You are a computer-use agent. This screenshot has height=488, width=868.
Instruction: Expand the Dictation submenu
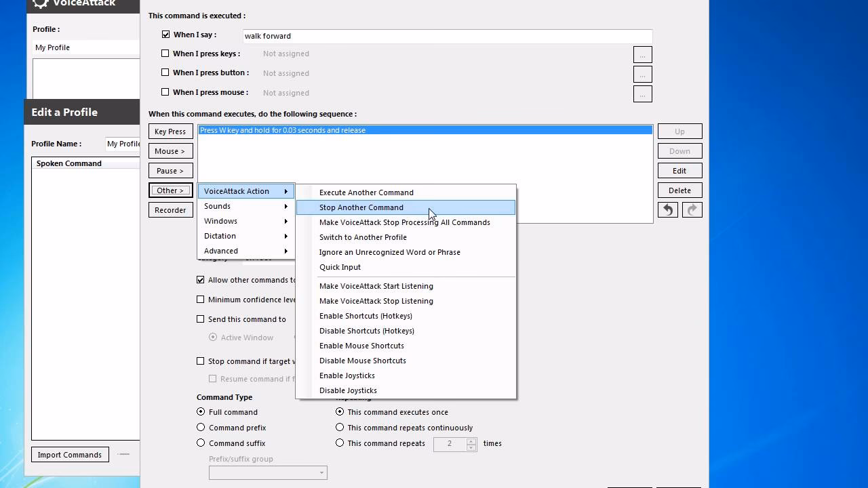pyautogui.click(x=245, y=236)
